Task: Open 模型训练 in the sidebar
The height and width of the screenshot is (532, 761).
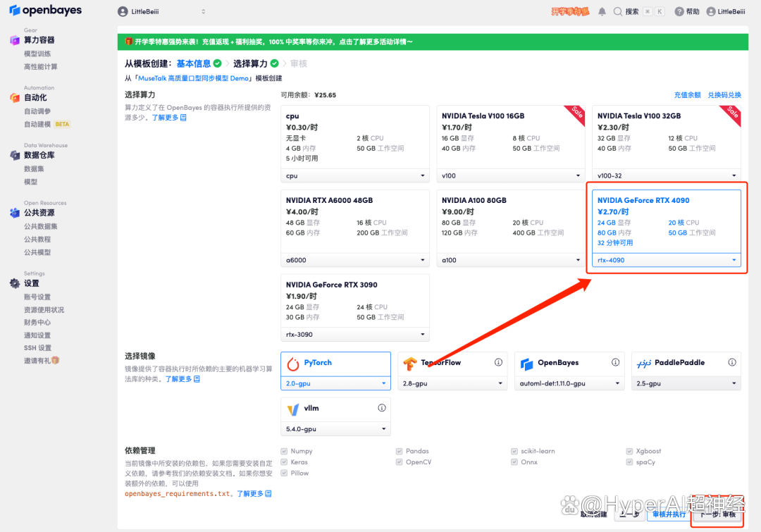Action: coord(37,54)
